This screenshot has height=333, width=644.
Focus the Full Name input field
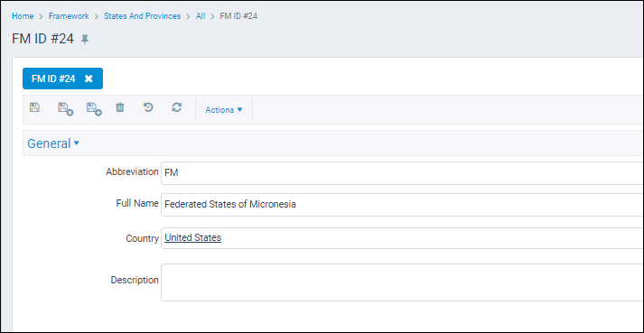pos(402,205)
